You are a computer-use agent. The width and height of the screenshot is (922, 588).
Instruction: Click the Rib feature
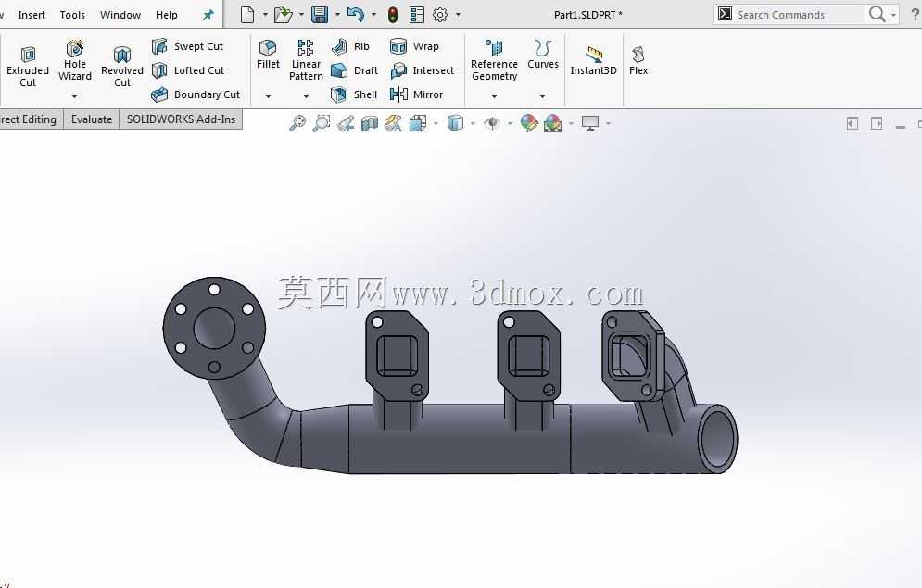pyautogui.click(x=350, y=45)
